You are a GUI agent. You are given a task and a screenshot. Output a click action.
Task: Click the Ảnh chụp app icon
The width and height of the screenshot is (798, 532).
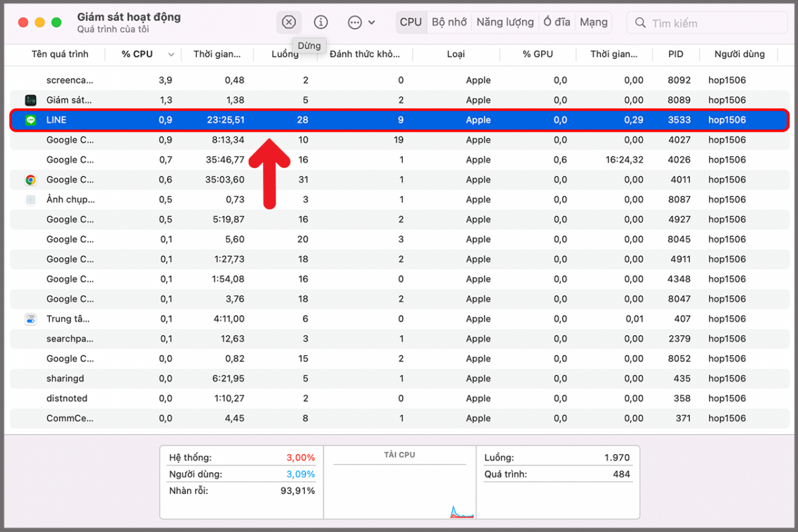(x=30, y=199)
